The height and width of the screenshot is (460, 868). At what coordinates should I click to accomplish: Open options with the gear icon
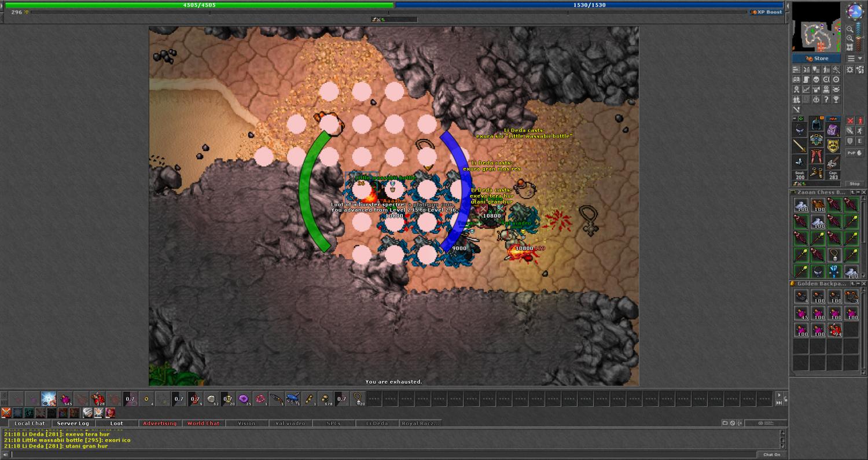(x=849, y=69)
